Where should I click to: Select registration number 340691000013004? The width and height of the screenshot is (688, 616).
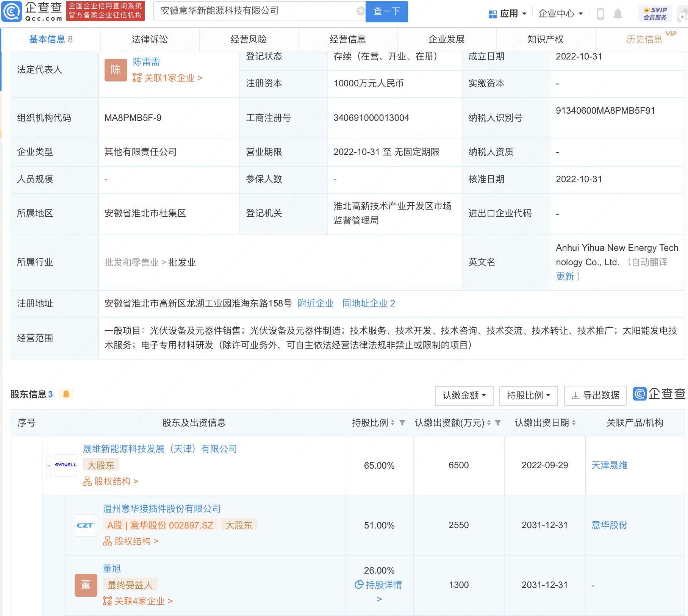(371, 118)
